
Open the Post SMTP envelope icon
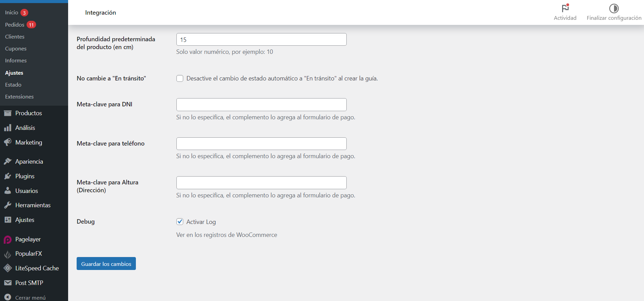point(7,283)
